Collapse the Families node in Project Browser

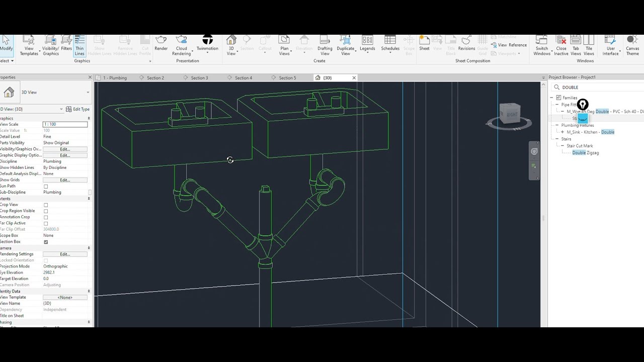tap(551, 98)
